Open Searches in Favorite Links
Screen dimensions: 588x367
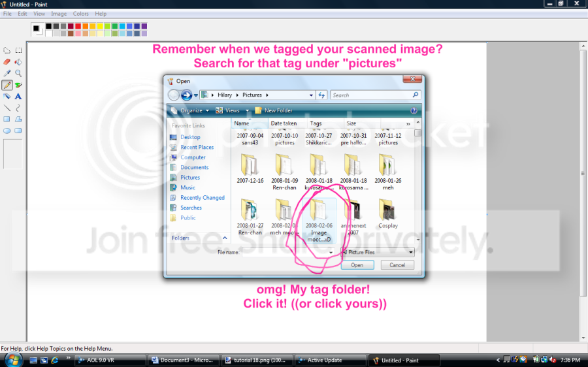[x=191, y=208]
